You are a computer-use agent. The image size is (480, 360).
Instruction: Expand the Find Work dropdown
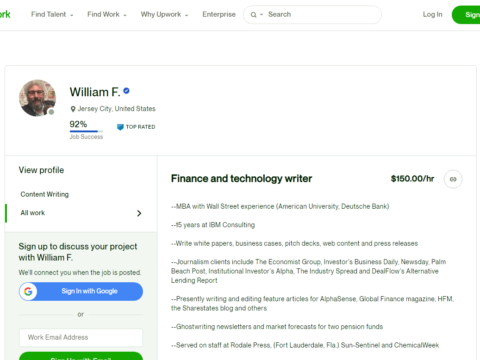(x=107, y=14)
